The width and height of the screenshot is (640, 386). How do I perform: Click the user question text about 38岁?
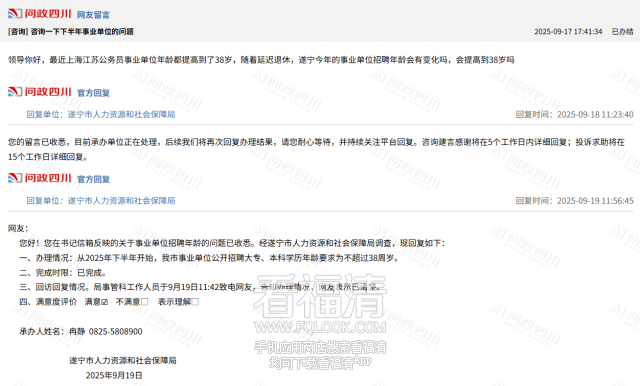tap(261, 60)
